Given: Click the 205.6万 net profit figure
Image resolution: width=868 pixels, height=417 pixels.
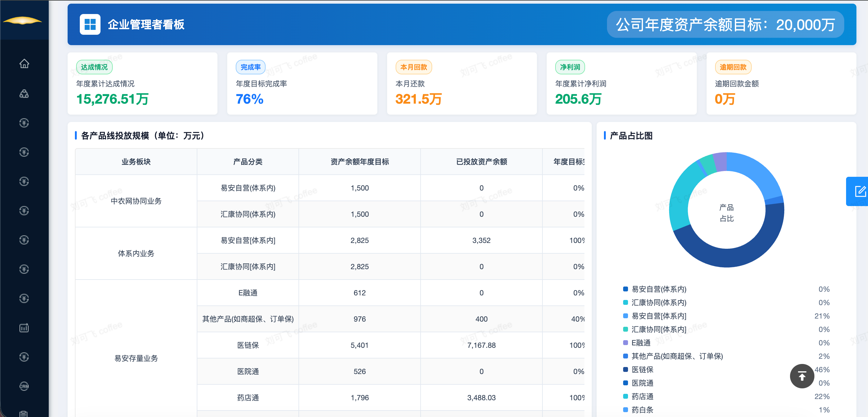Looking at the screenshot, I should [x=578, y=99].
